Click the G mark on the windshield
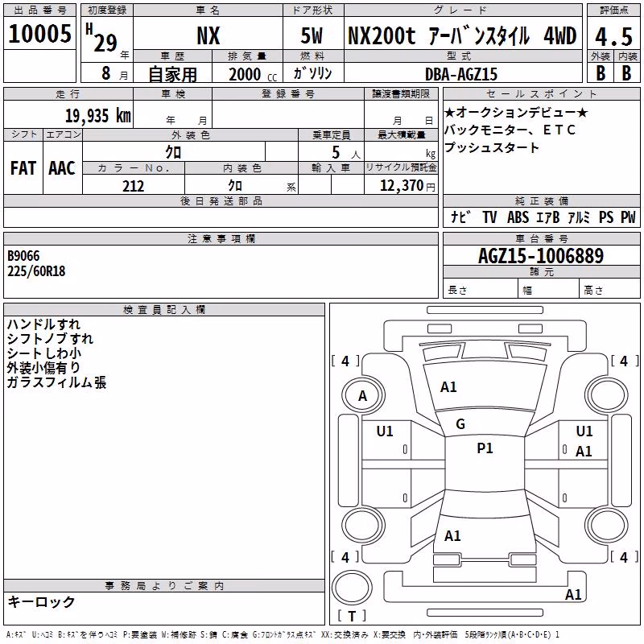The width and height of the screenshot is (644, 644). [460, 424]
